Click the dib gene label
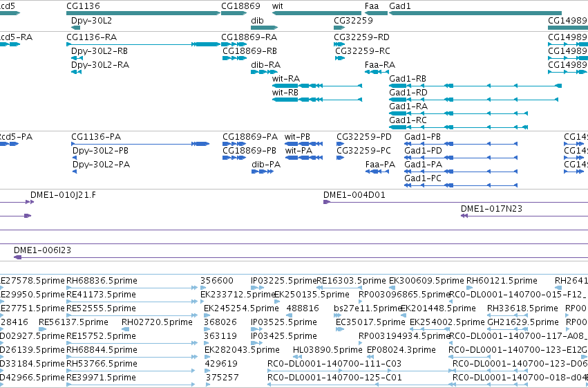The width and height of the screenshot is (588, 388). click(x=257, y=20)
